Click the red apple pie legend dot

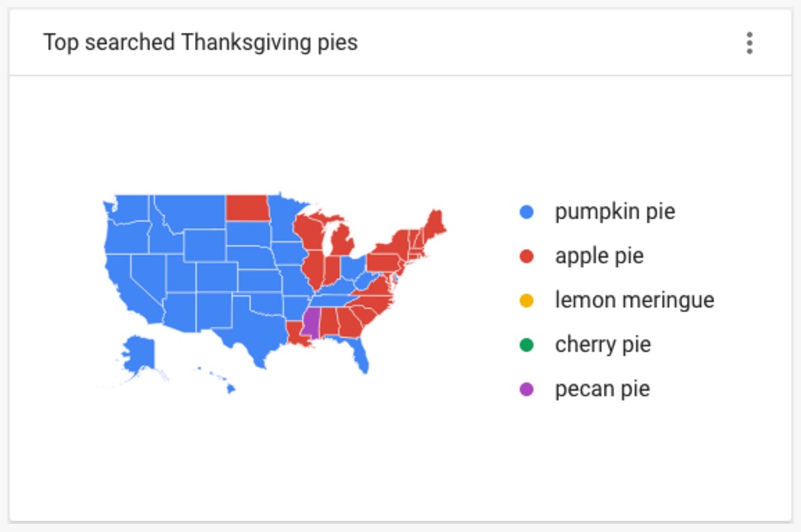[527, 256]
